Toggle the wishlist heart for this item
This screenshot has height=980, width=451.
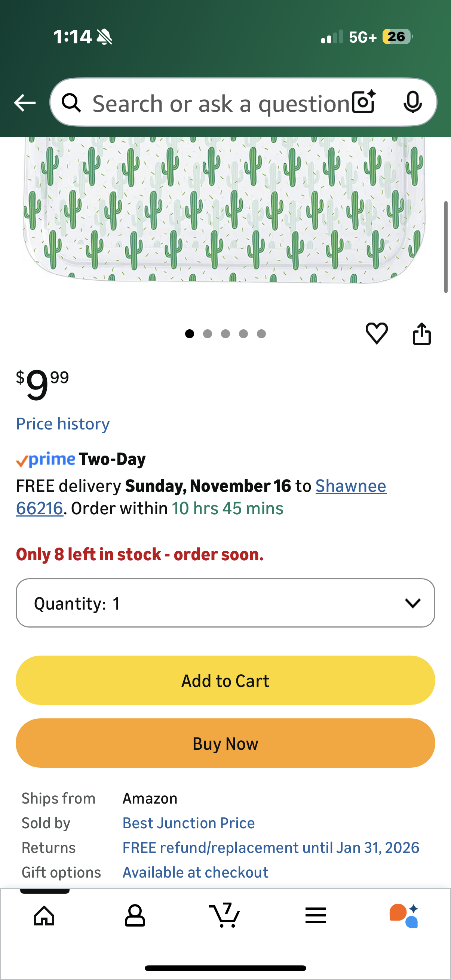[377, 333]
